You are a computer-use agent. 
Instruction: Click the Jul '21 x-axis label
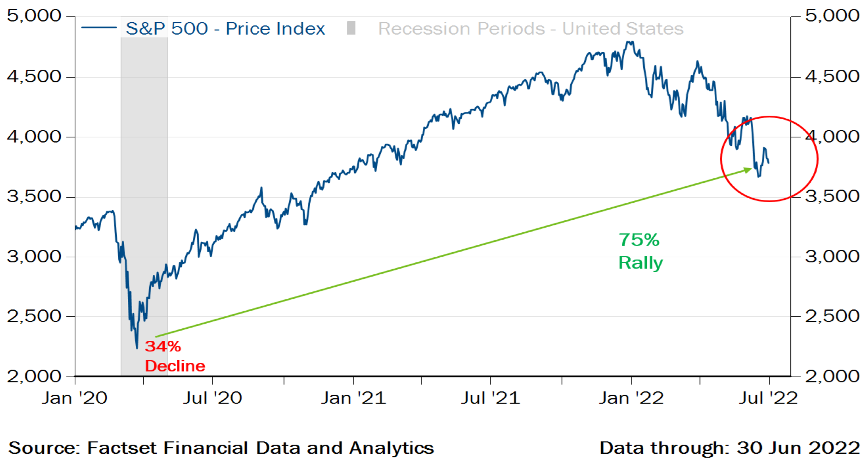tap(490, 398)
